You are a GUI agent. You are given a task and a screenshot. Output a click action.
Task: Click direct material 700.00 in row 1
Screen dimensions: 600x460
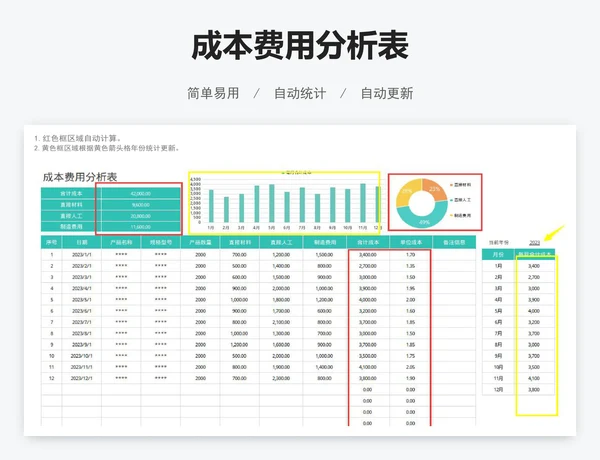[240, 254]
